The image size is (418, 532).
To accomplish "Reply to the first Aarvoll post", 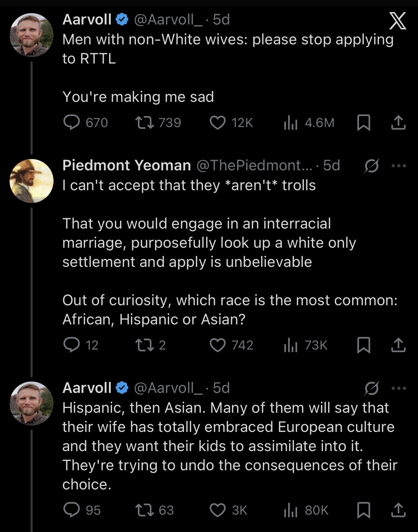I will click(x=72, y=123).
